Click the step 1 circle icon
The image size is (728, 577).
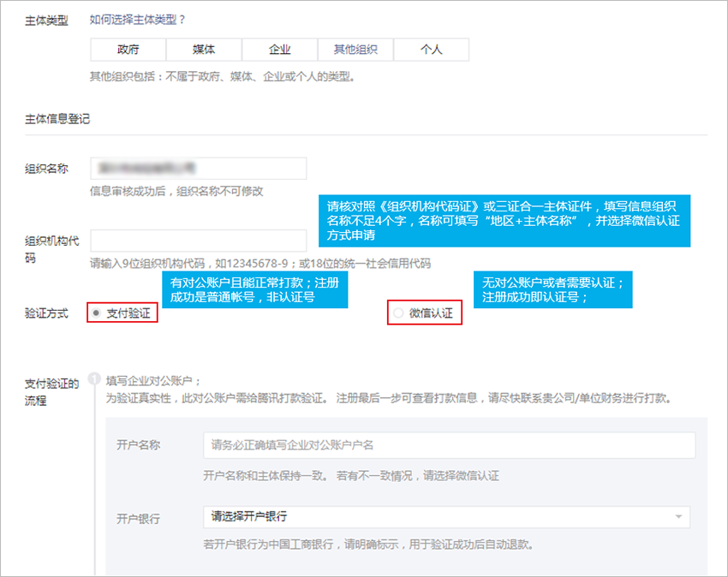point(96,378)
